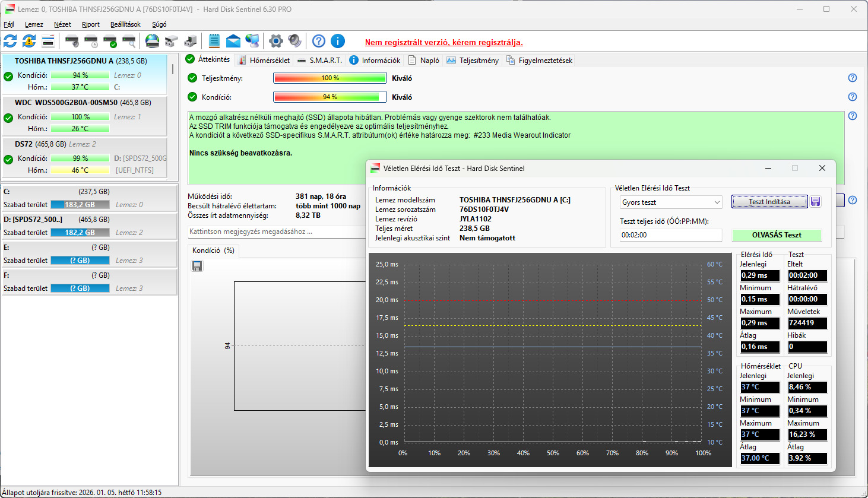The width and height of the screenshot is (868, 498).
Task: Switch to the Teljesítmény tab
Action: pyautogui.click(x=473, y=60)
